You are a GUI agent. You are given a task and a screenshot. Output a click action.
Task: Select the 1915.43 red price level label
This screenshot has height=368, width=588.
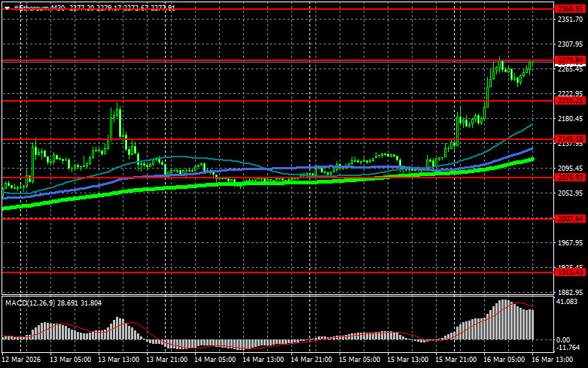pyautogui.click(x=570, y=272)
